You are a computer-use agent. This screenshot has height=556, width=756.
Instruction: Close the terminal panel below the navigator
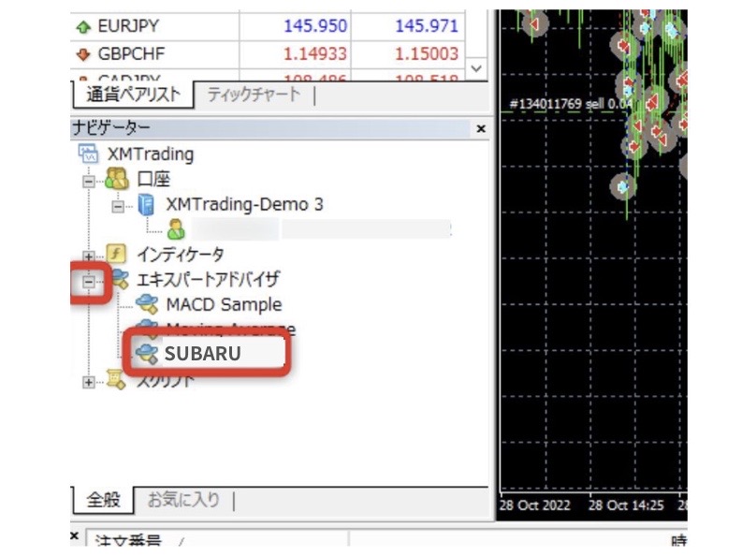click(x=74, y=535)
